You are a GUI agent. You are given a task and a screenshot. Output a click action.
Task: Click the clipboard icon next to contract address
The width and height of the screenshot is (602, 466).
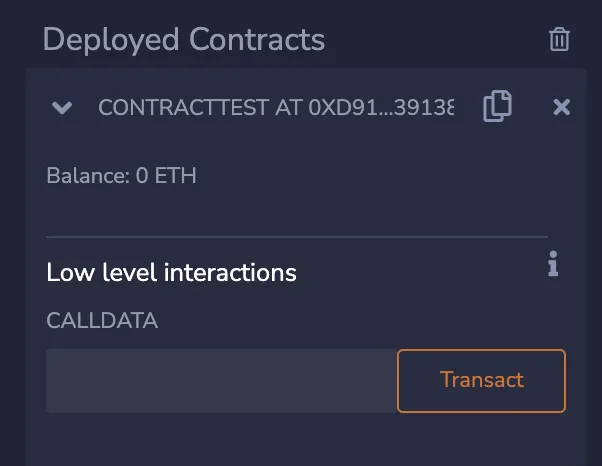click(497, 106)
